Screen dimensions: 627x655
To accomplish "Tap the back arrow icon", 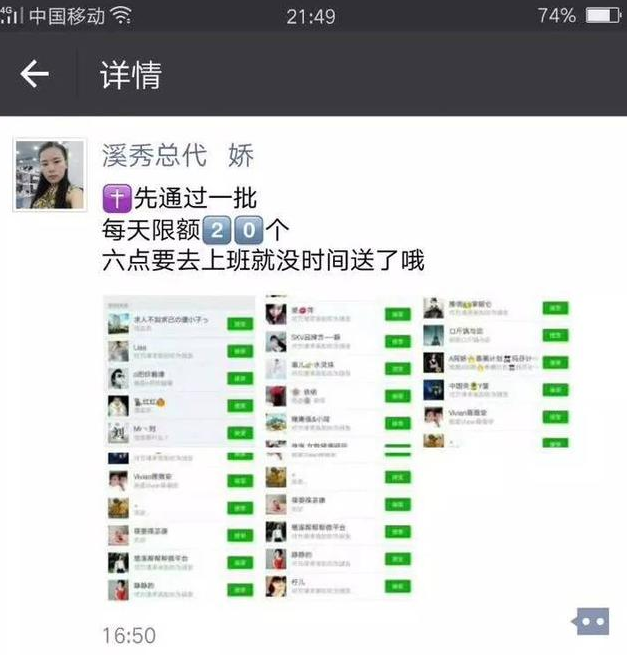I will (x=35, y=74).
